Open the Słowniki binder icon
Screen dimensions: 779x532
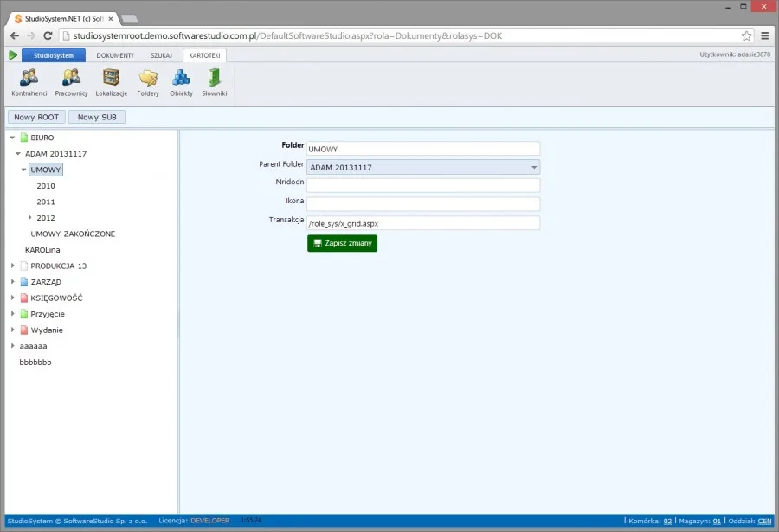point(215,82)
